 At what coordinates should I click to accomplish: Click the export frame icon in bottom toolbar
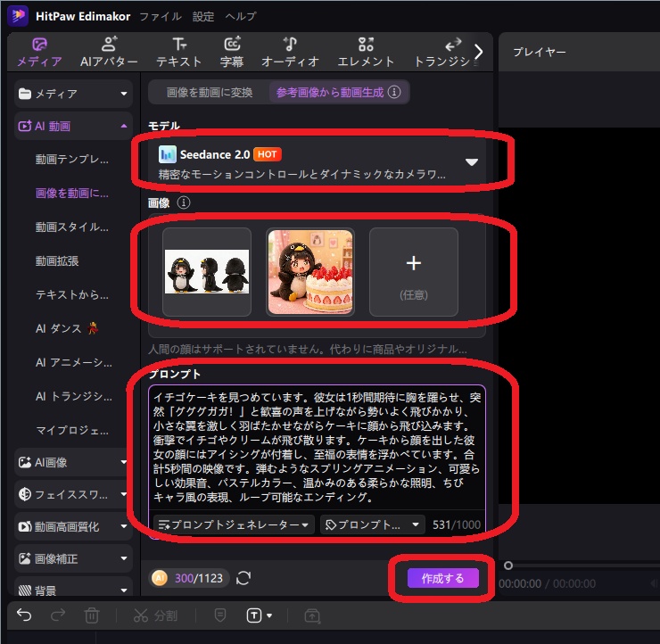pos(312,615)
